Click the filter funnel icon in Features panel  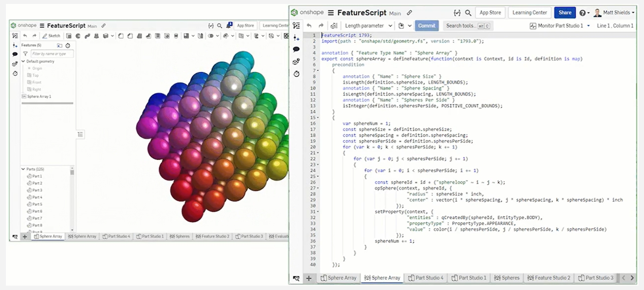(x=26, y=54)
